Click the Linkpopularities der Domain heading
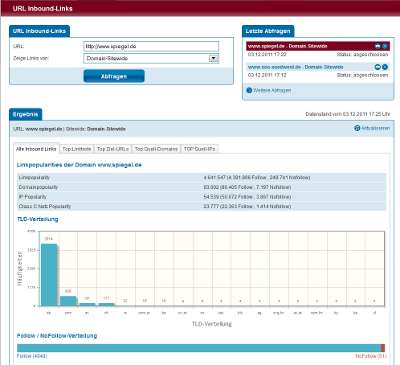 (x=79, y=165)
